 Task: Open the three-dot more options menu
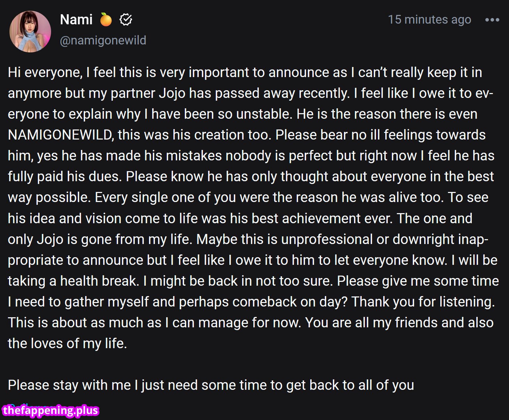[492, 20]
